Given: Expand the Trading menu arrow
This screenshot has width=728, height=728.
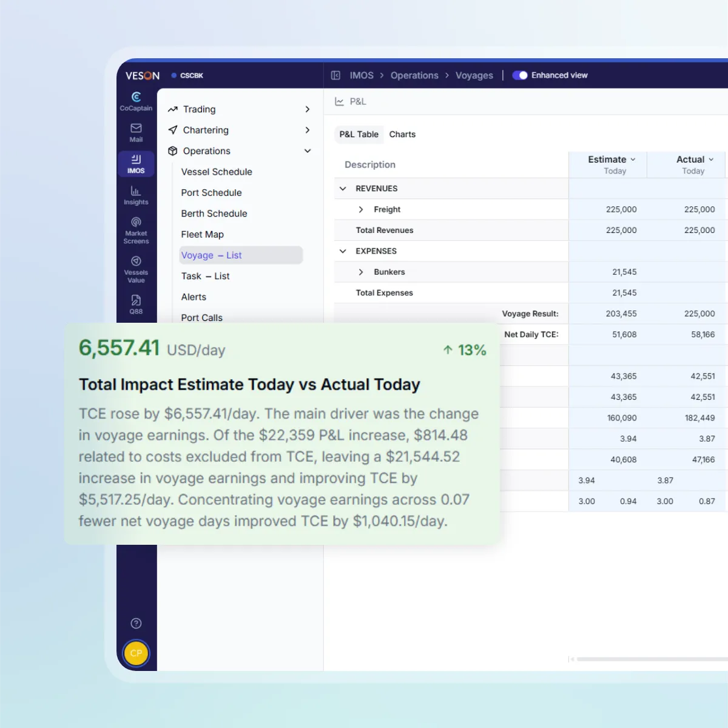Looking at the screenshot, I should click(x=308, y=109).
